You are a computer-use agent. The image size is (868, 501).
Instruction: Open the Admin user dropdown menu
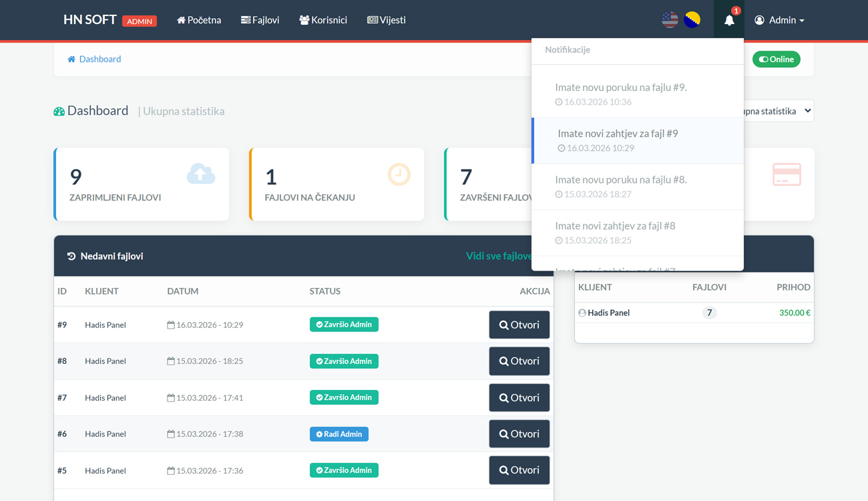tap(779, 20)
